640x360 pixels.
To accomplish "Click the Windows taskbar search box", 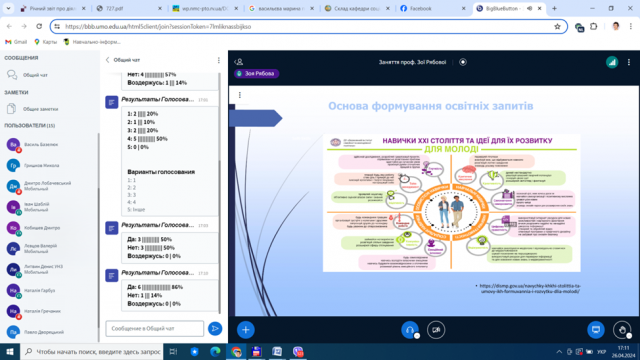I will pos(91,352).
